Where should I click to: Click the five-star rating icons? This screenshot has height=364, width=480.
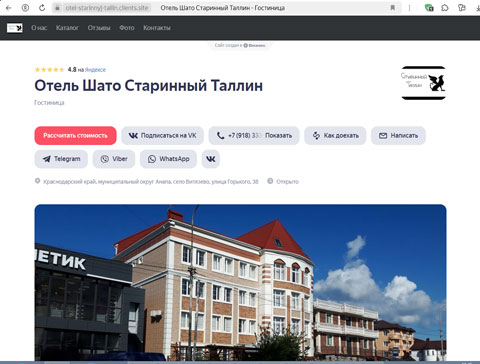(x=49, y=70)
